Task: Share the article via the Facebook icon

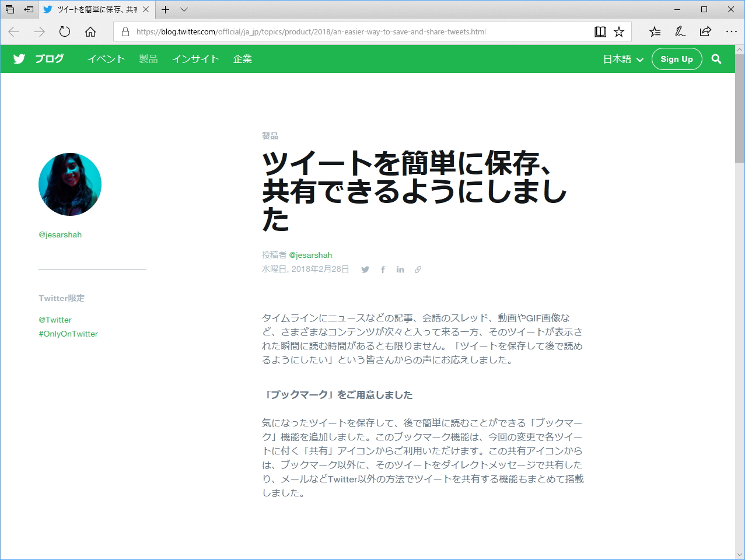Action: coord(383,269)
